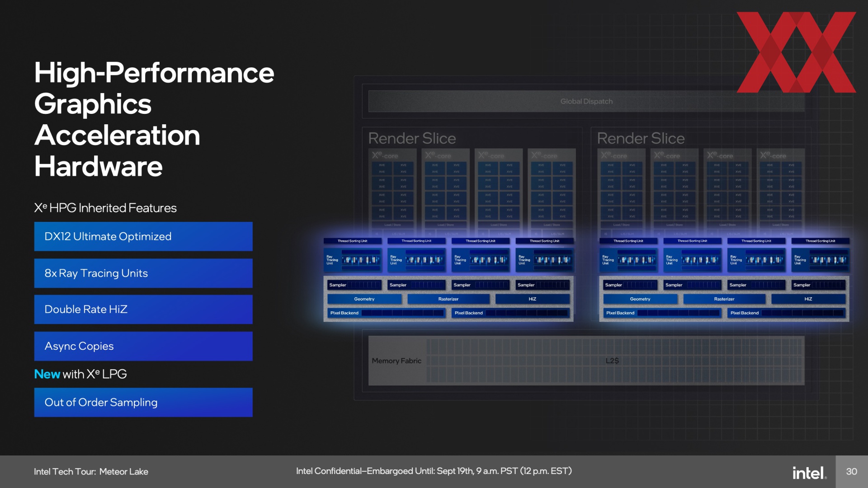This screenshot has width=868, height=488.
Task: Click the Intel logo in the footer
Action: click(809, 473)
